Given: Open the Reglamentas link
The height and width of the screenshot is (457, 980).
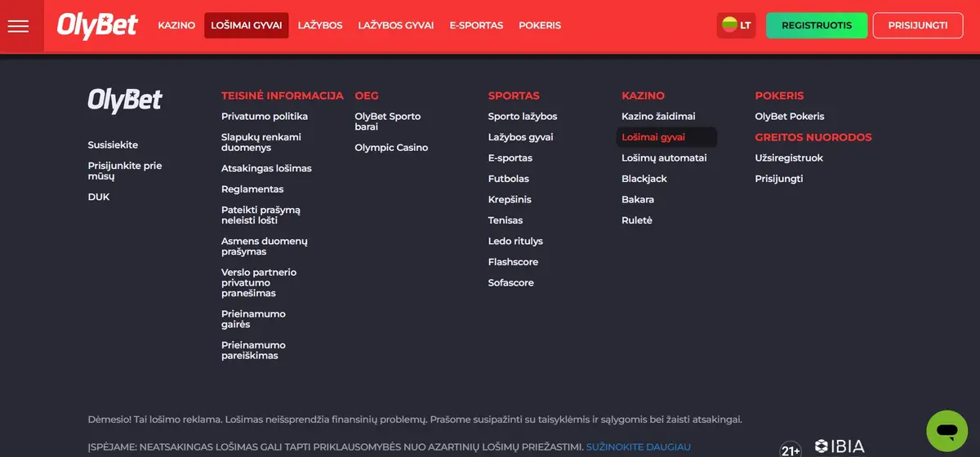Looking at the screenshot, I should pos(252,189).
